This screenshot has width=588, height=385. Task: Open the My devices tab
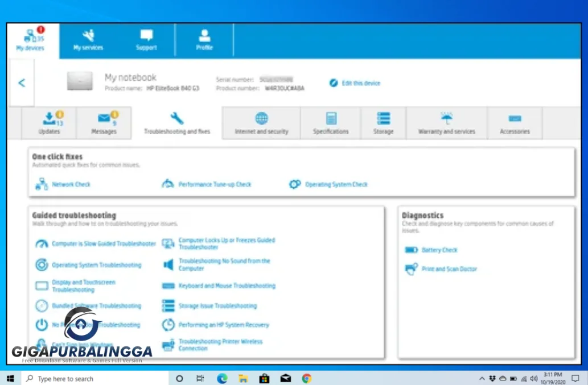click(33, 40)
